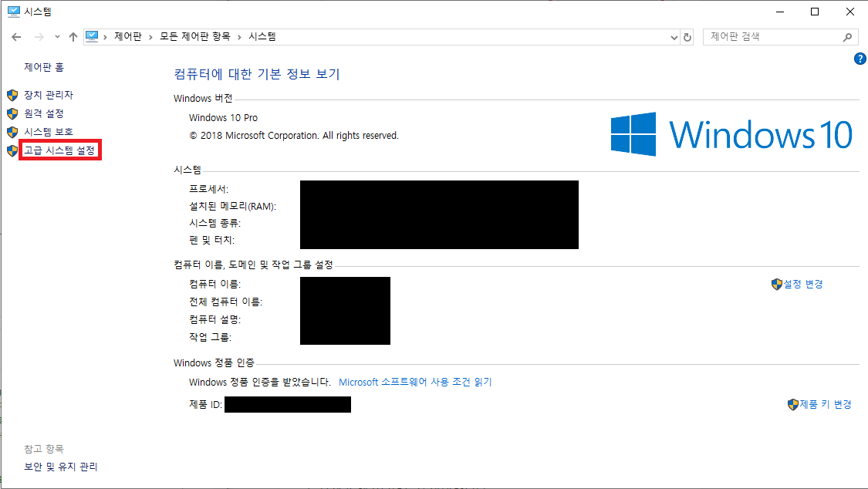Click shield icon beside 시스템 보호
Screen dimensions: 868x489
12,132
